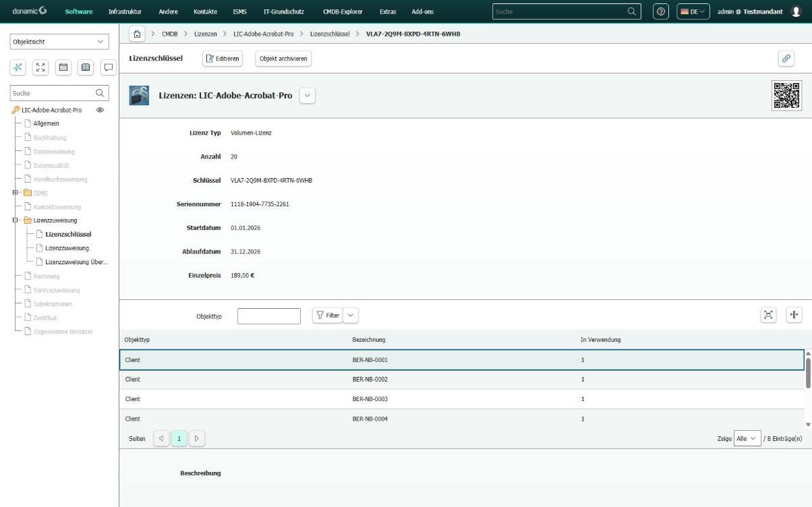Click the Objekttyp filter input

point(269,316)
